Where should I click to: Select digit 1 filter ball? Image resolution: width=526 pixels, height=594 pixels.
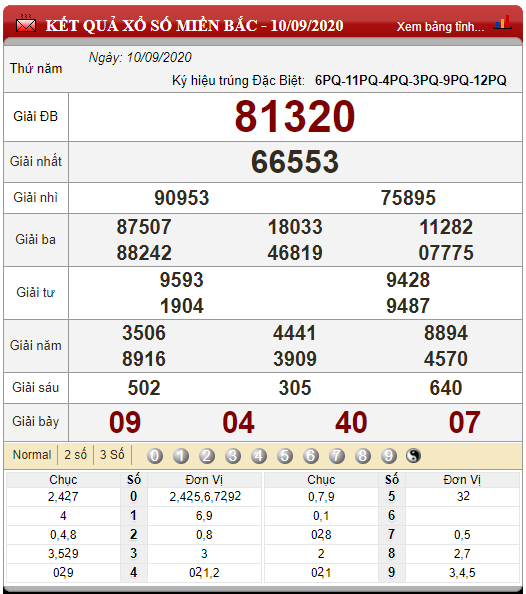coord(181,456)
